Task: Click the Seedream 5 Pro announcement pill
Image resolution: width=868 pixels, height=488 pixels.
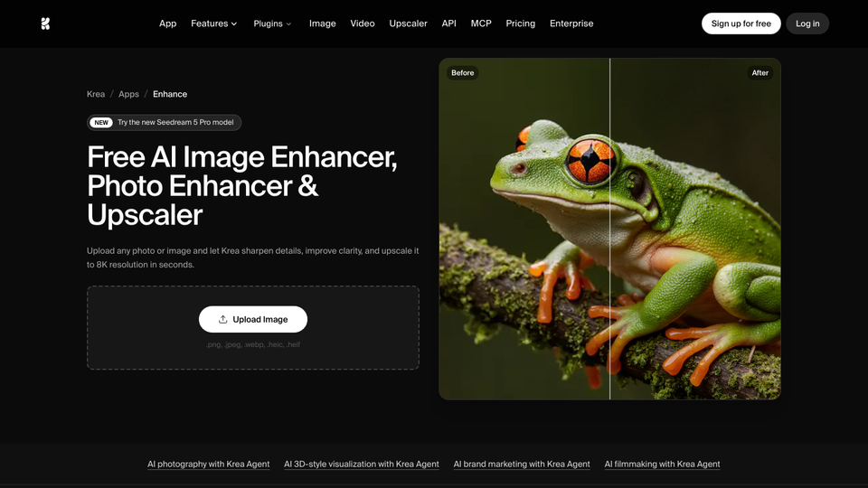Action: [164, 122]
